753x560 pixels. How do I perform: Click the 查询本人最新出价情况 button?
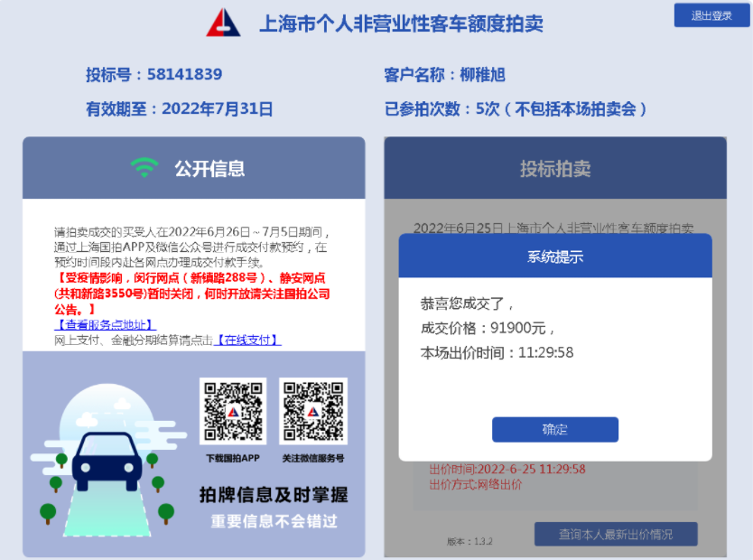[x=616, y=534]
